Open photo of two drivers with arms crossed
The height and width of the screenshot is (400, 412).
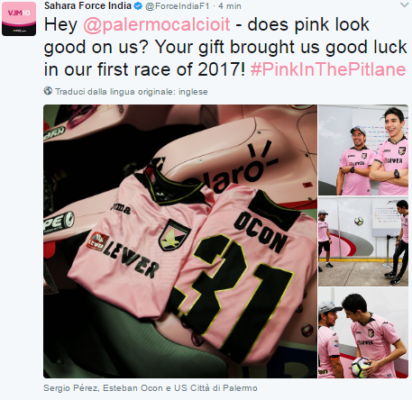(363, 150)
